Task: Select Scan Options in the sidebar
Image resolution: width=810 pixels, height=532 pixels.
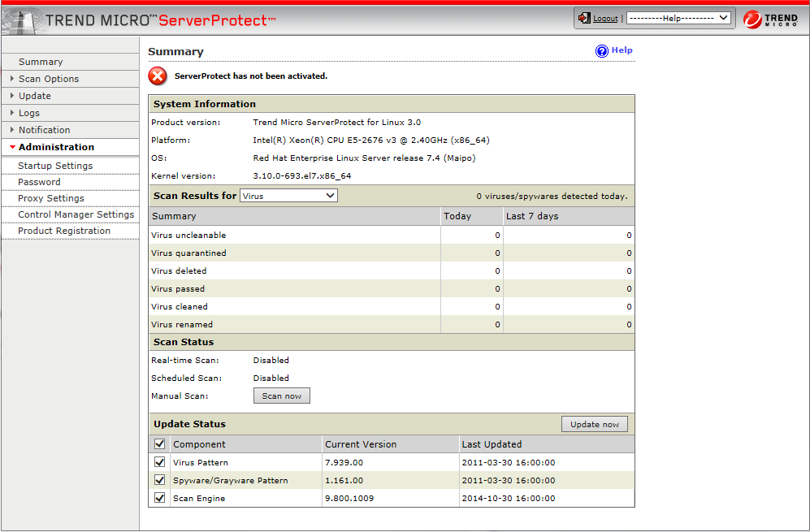Action: pyautogui.click(x=49, y=79)
